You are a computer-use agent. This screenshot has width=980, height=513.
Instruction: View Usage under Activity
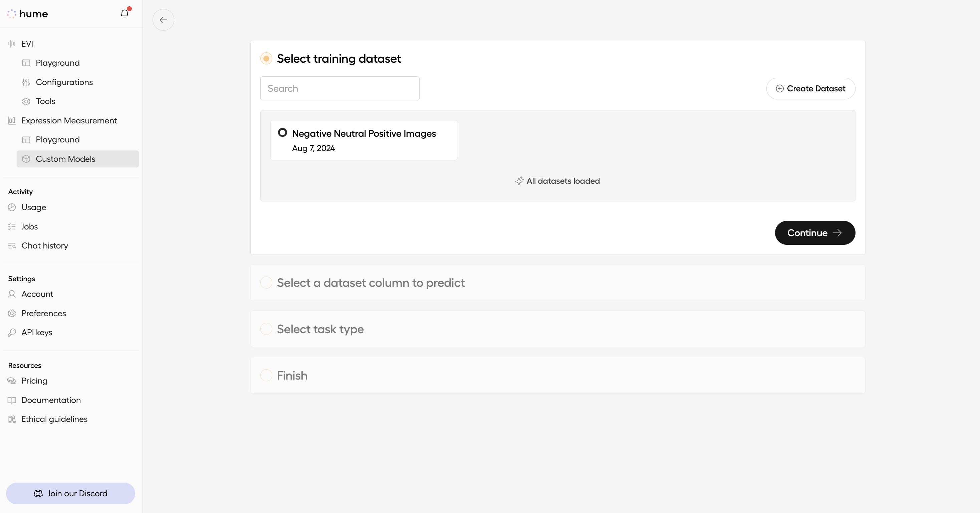(33, 207)
